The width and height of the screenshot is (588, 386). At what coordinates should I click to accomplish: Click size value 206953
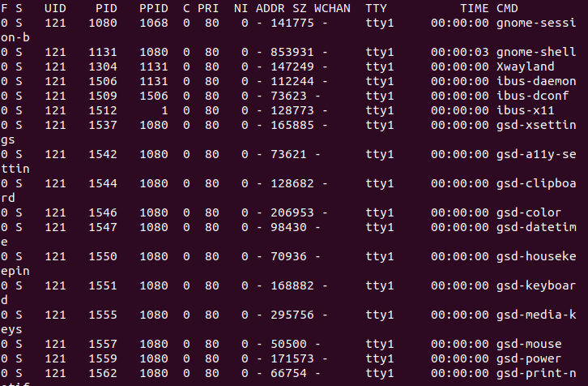(292, 212)
